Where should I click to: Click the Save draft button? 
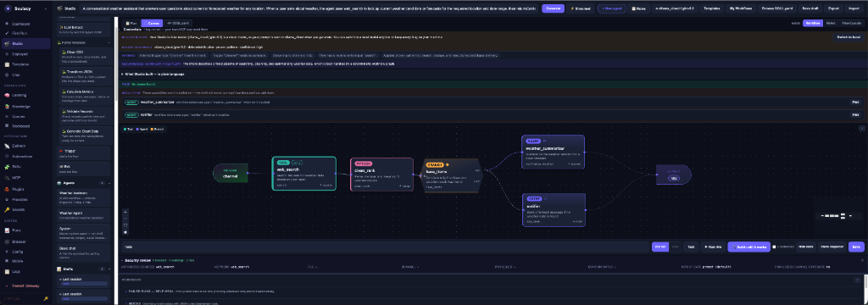point(810,8)
